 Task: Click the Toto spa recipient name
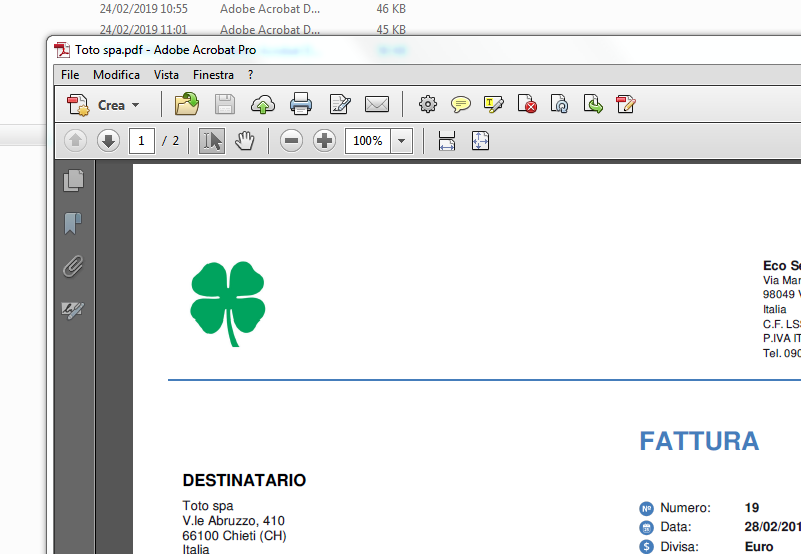tap(208, 505)
